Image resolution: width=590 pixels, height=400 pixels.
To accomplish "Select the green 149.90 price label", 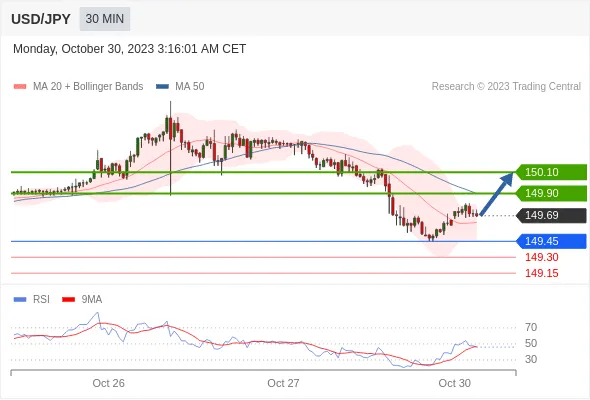I will tap(552, 193).
